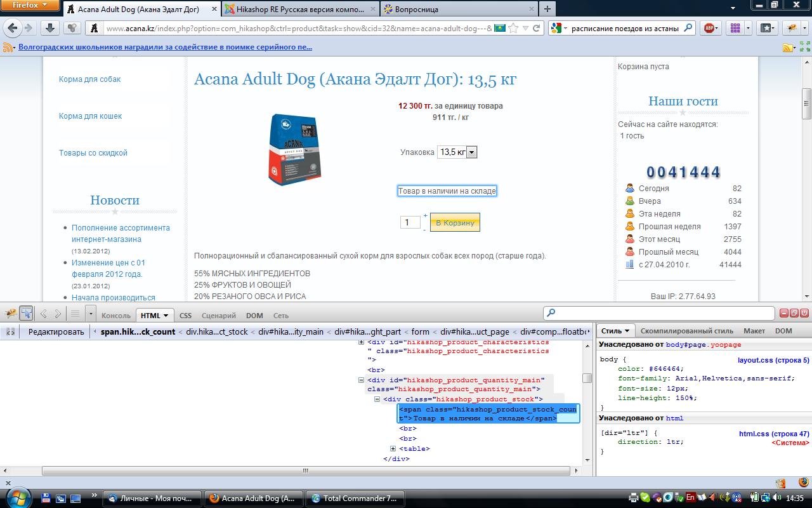Image resolution: width=812 pixels, height=508 pixels.
Task: Switch to the Вопросница browser tab
Action: coord(459,10)
